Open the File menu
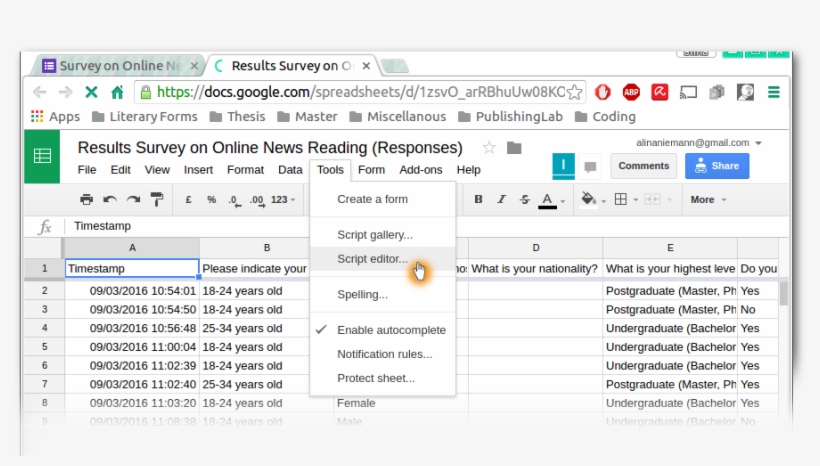The image size is (820, 466). pyautogui.click(x=87, y=170)
